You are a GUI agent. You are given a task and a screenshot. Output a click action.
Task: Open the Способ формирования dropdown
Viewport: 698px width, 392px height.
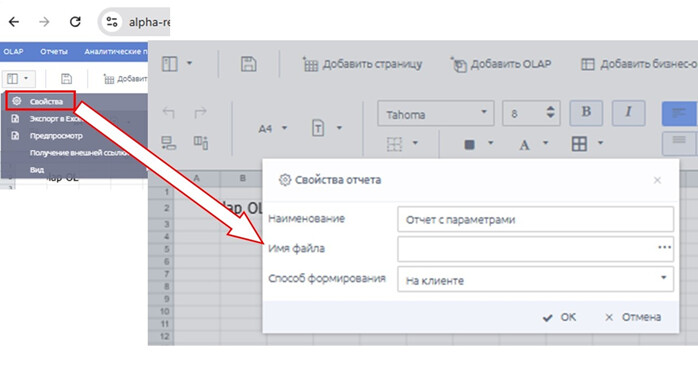click(x=535, y=279)
